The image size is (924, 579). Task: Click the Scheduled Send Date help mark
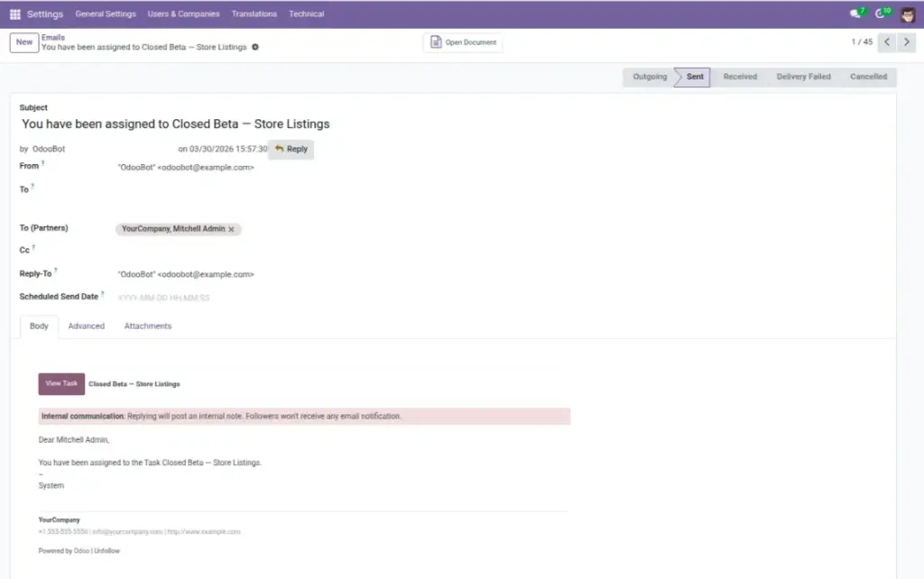pyautogui.click(x=102, y=294)
